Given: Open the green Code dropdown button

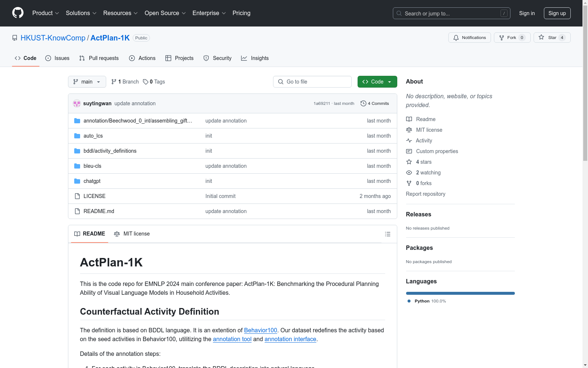Looking at the screenshot, I should tap(377, 82).
